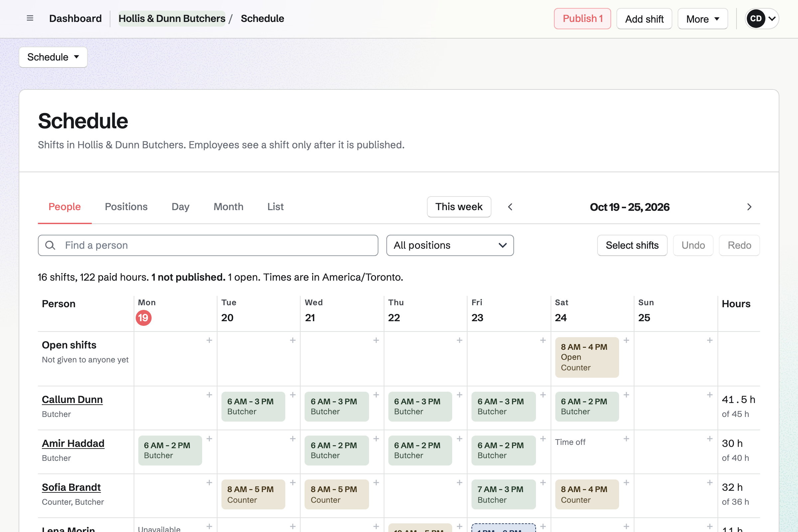Image resolution: width=798 pixels, height=532 pixels.
Task: Open the CD user account menu
Action: pyautogui.click(x=762, y=19)
